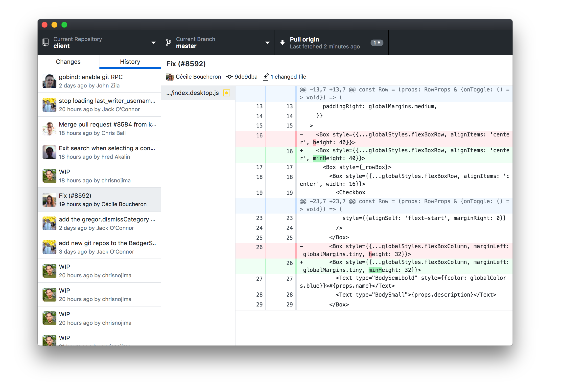Click the branch/fork icon in toolbar
This screenshot has width=564, height=392.
point(168,43)
